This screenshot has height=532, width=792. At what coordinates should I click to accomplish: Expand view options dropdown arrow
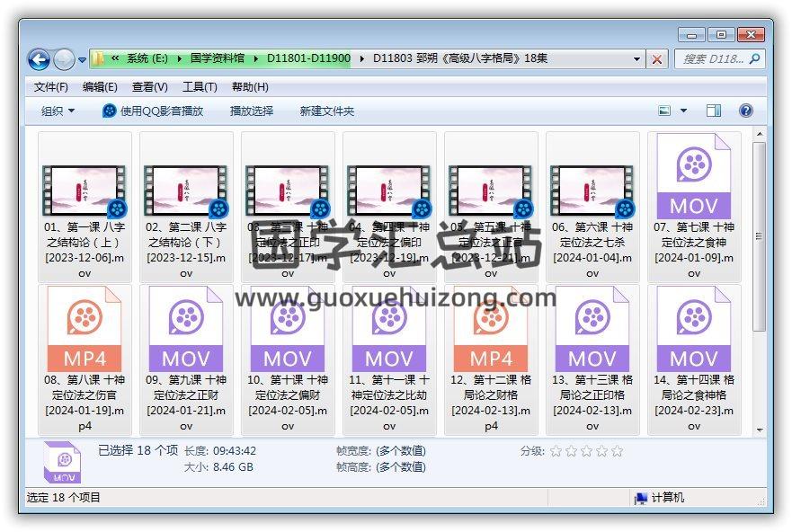click(x=683, y=111)
